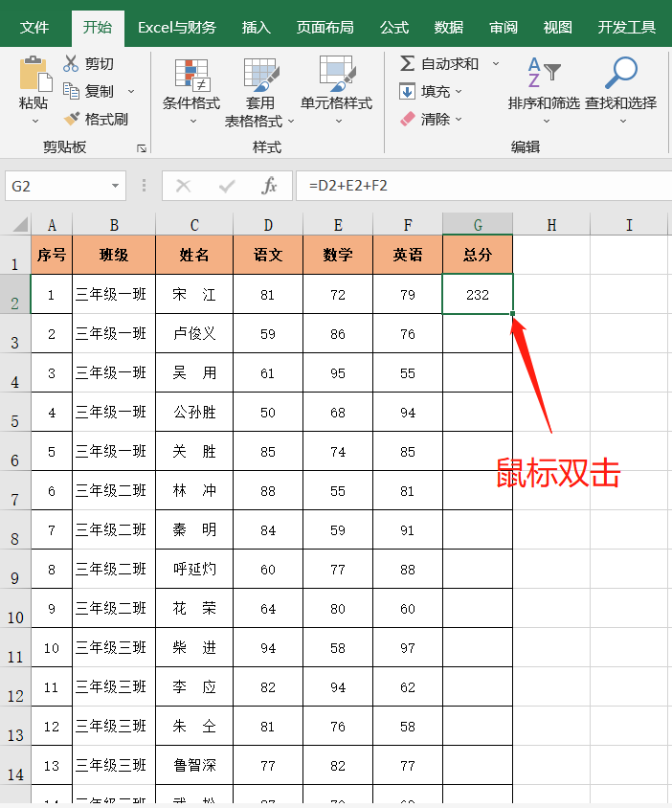Click the Format as Table icon
The width and height of the screenshot is (672, 808).
[x=259, y=74]
